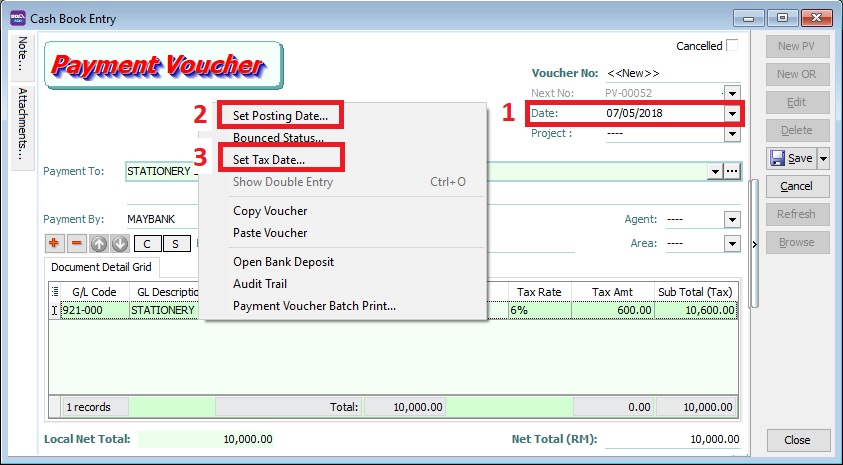Switch to Document Detail Grid tab
This screenshot has width=843, height=465.
tap(100, 268)
